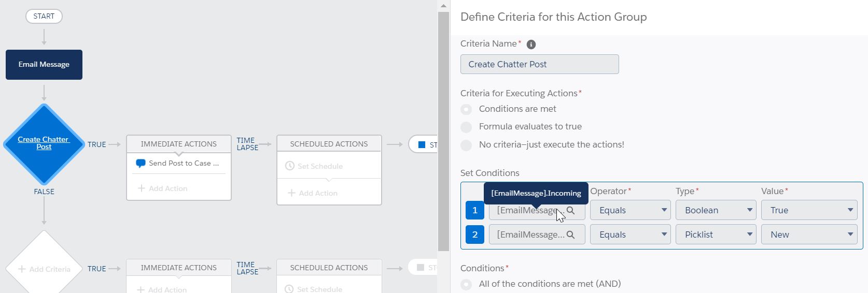The width and height of the screenshot is (868, 293).
Task: Click the chatter post icon in Immediate Actions
Action: (141, 164)
